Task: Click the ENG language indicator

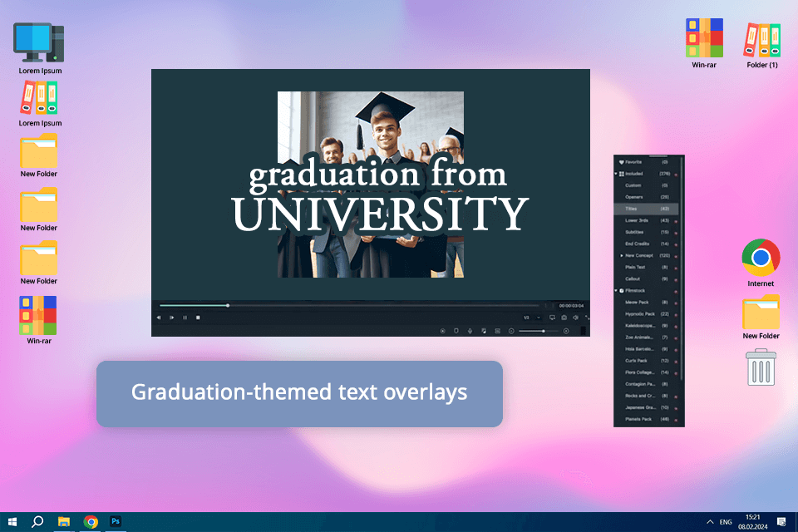Action: 726,522
